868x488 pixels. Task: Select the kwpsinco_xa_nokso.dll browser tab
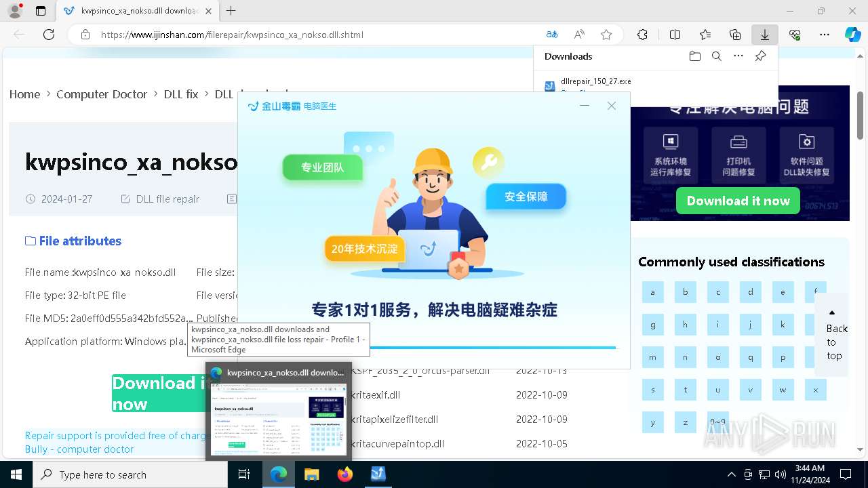click(136, 11)
